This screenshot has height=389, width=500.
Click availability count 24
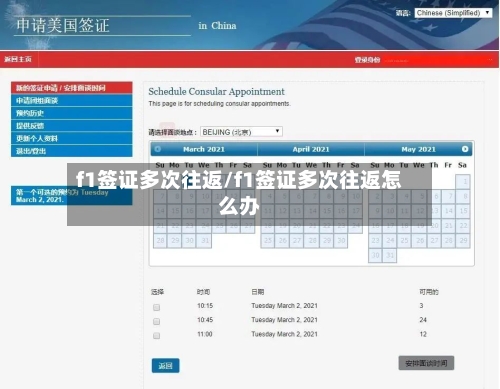423,320
